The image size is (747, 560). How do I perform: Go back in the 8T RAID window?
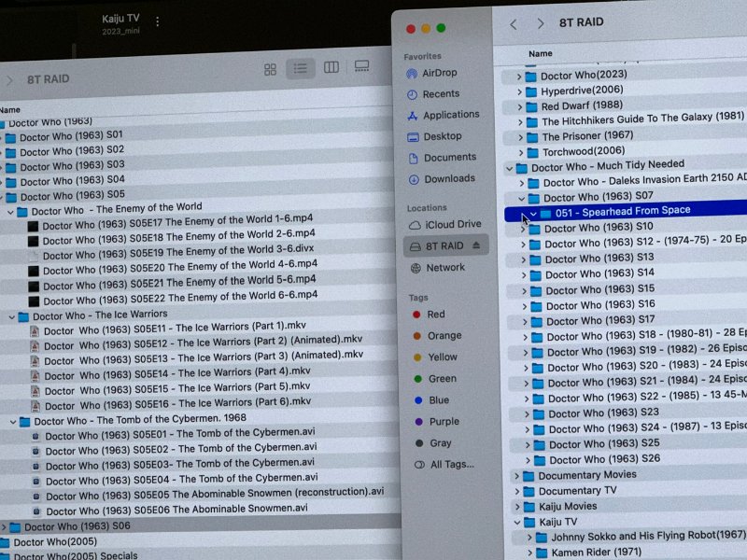(x=513, y=24)
